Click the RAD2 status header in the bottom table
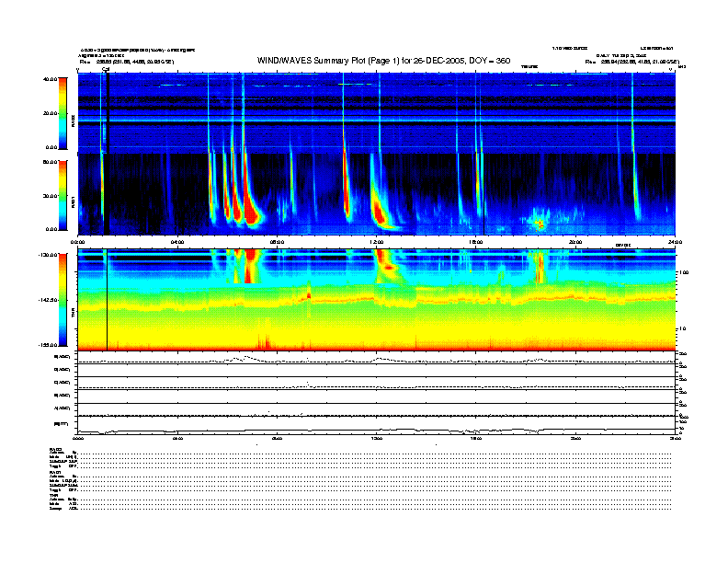 click(x=55, y=449)
